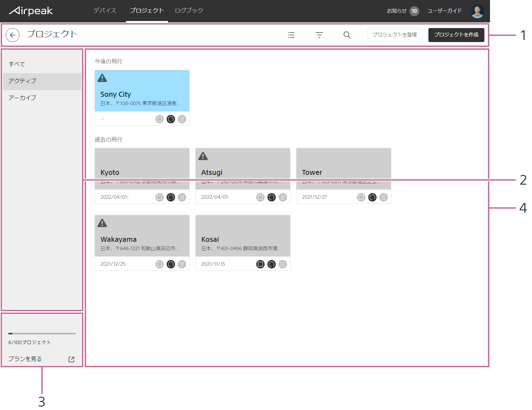Click square status icon on Kosai card
532x410 pixels.
pyautogui.click(x=260, y=264)
